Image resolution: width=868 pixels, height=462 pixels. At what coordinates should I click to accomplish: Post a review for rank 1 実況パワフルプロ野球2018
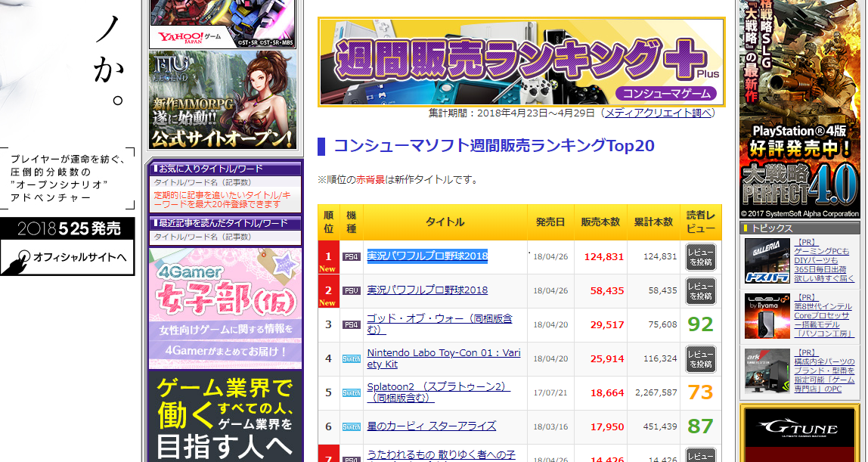tap(701, 257)
